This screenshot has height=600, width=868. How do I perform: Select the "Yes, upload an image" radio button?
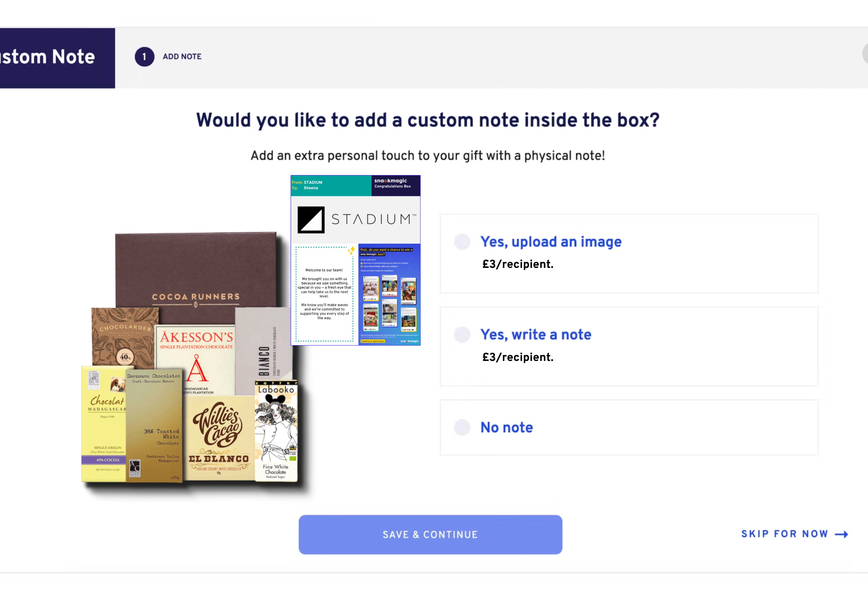(462, 242)
